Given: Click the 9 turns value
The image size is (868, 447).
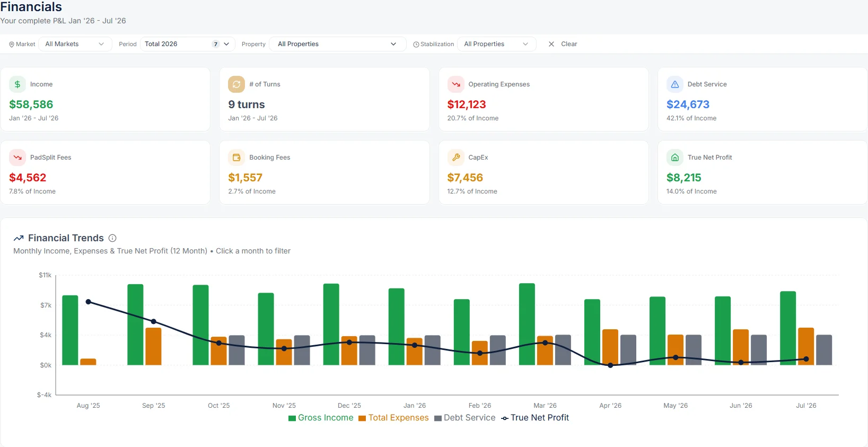Looking at the screenshot, I should pyautogui.click(x=247, y=104).
